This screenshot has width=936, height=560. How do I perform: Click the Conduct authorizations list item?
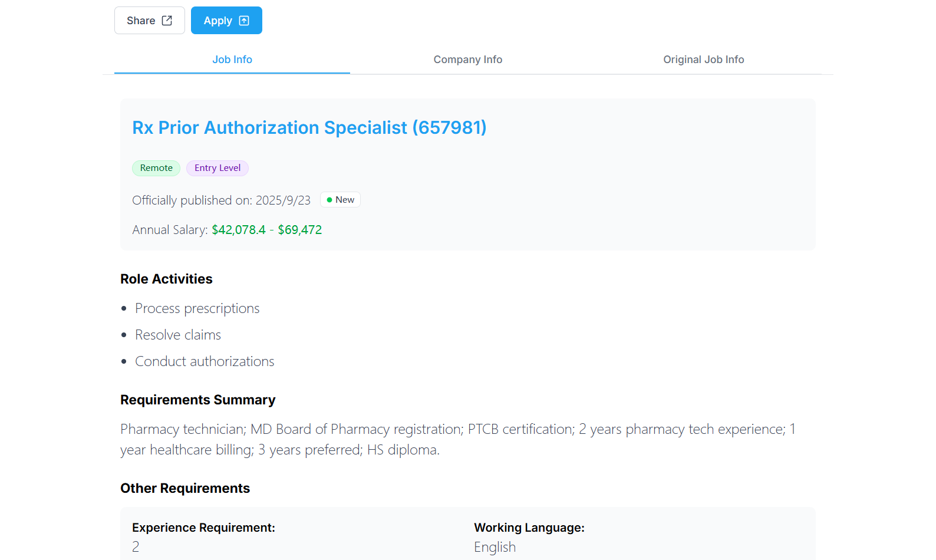[205, 361]
